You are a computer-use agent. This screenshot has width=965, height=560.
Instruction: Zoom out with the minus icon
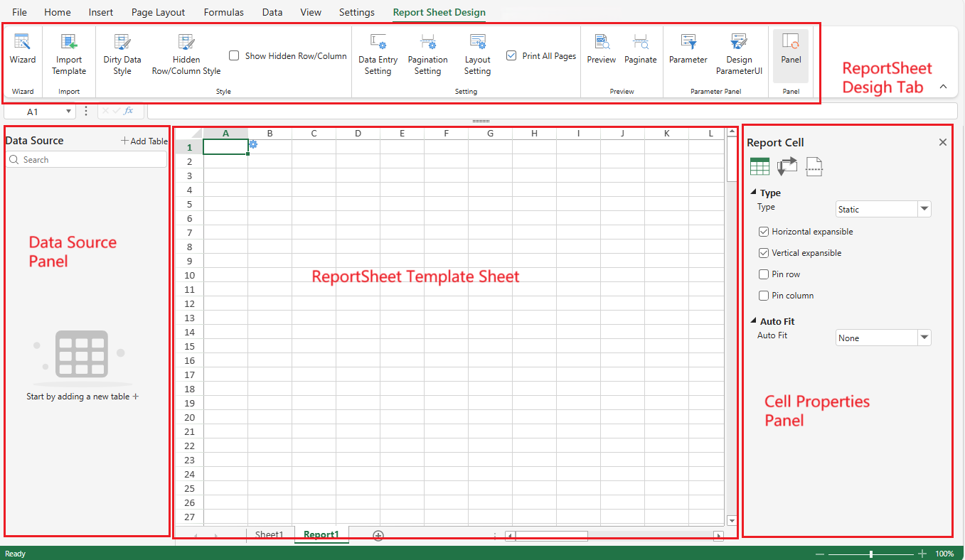tap(820, 554)
